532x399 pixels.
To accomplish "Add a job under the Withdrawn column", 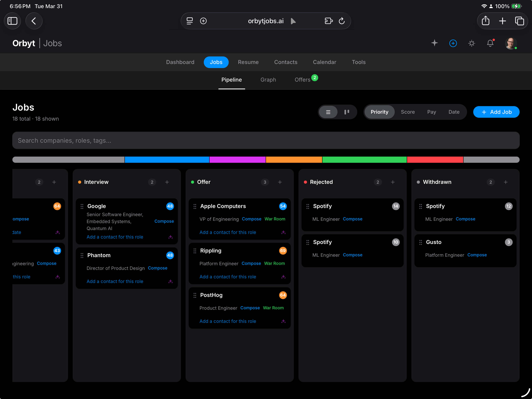I will coord(506,182).
